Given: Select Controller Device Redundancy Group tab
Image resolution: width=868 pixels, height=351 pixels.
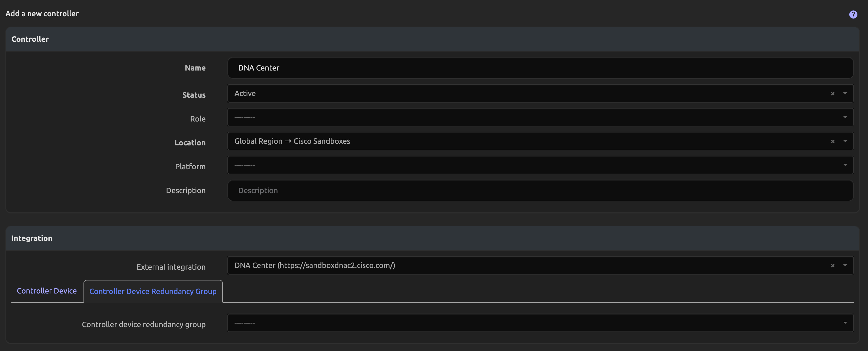Looking at the screenshot, I should pos(153,291).
